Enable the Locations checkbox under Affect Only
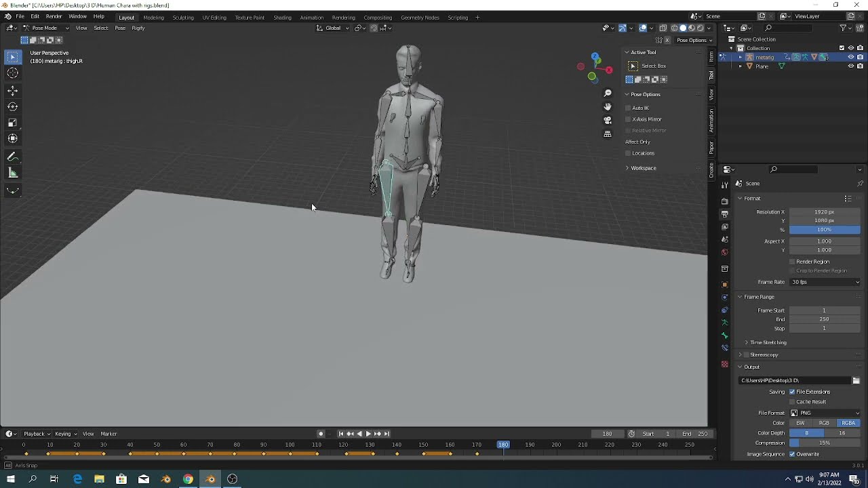This screenshot has height=488, width=868. point(628,153)
